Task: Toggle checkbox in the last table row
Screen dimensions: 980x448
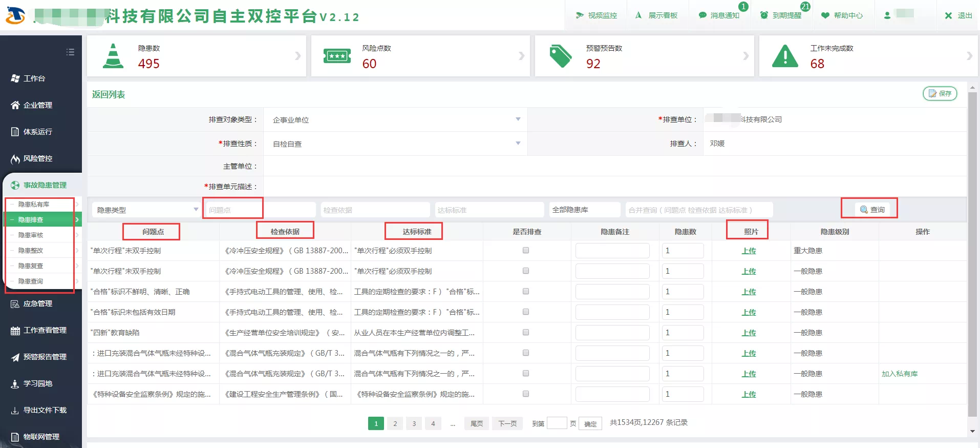Action: 525,394
